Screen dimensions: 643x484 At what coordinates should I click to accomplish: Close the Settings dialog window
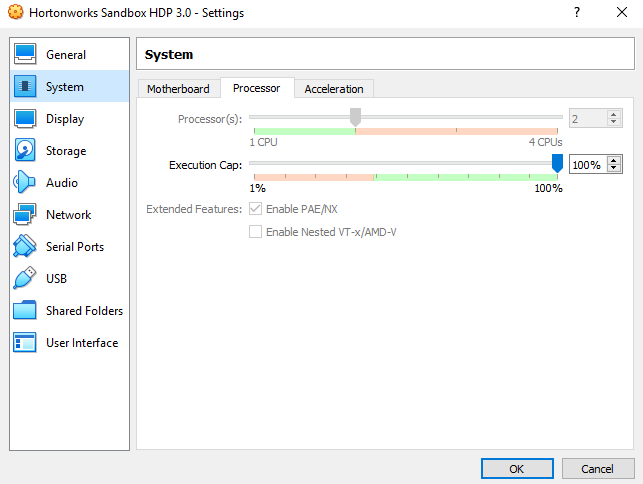[x=622, y=12]
